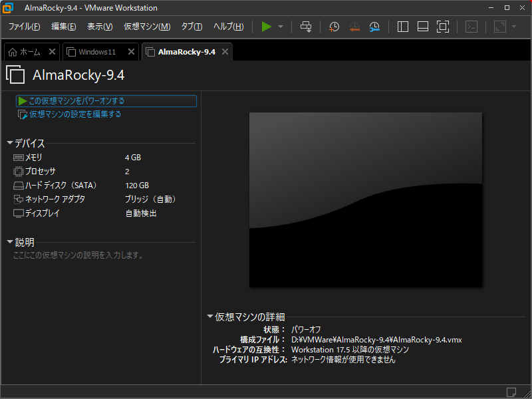This screenshot has width=532, height=399.
Task: Close the ホーム tab
Action: [52, 52]
